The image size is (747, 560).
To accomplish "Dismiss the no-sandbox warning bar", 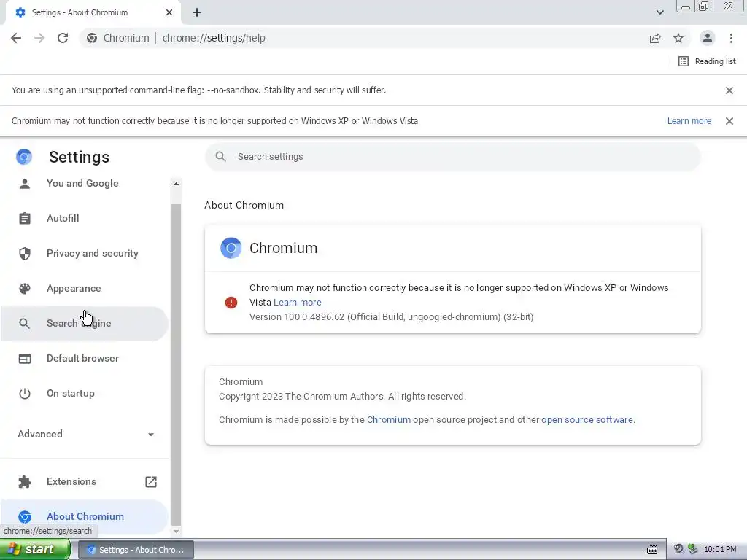I will pos(729,90).
